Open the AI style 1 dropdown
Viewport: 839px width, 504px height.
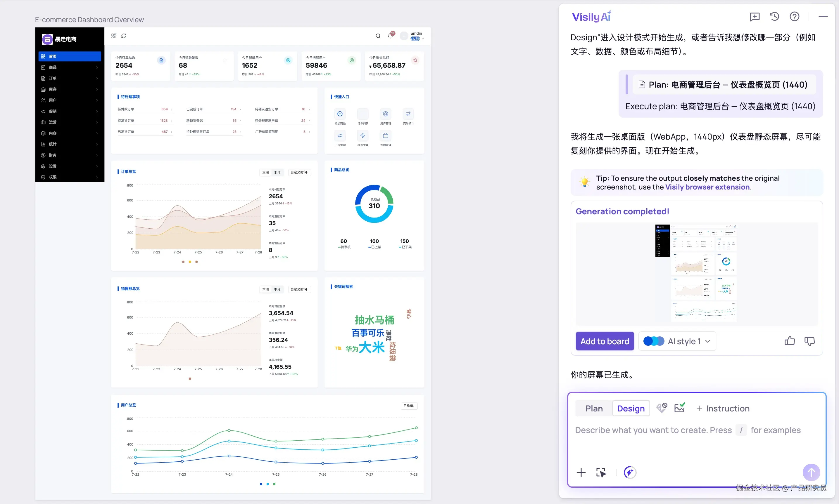click(x=677, y=341)
